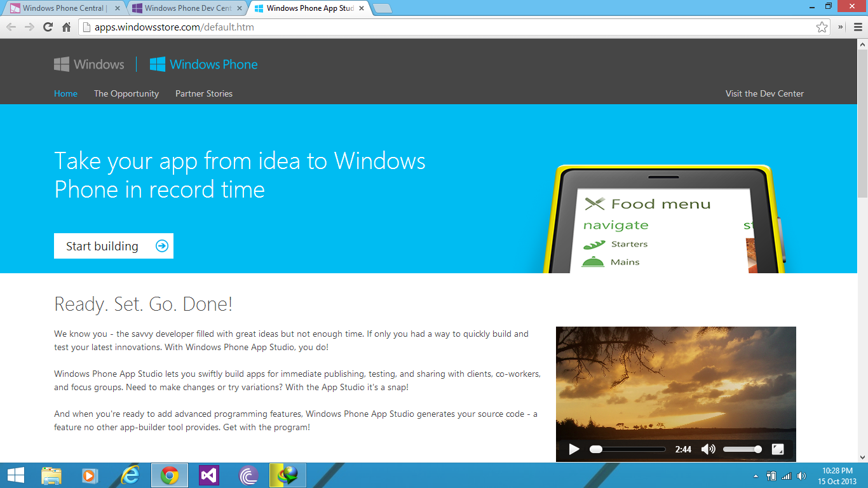The width and height of the screenshot is (868, 488).
Task: Open the browser home page icon
Action: (66, 27)
